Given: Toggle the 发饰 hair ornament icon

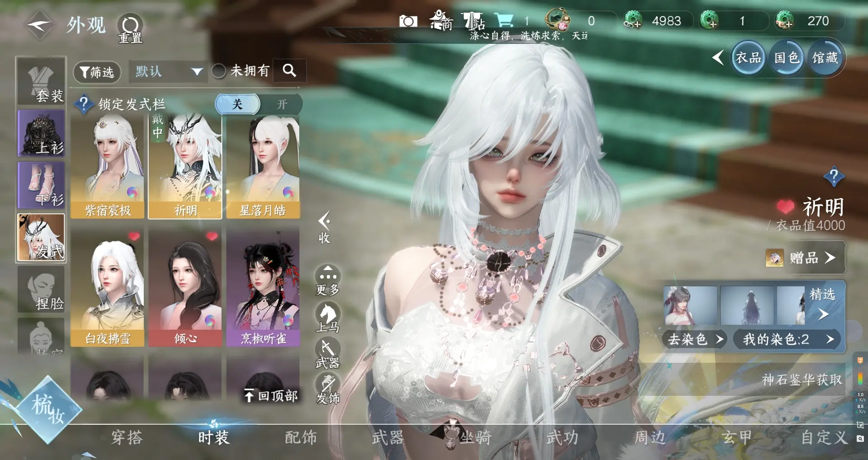Looking at the screenshot, I should (x=328, y=389).
